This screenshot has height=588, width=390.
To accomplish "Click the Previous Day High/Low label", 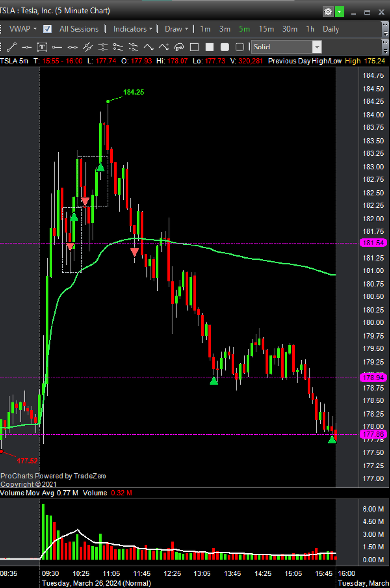I will click(x=305, y=61).
